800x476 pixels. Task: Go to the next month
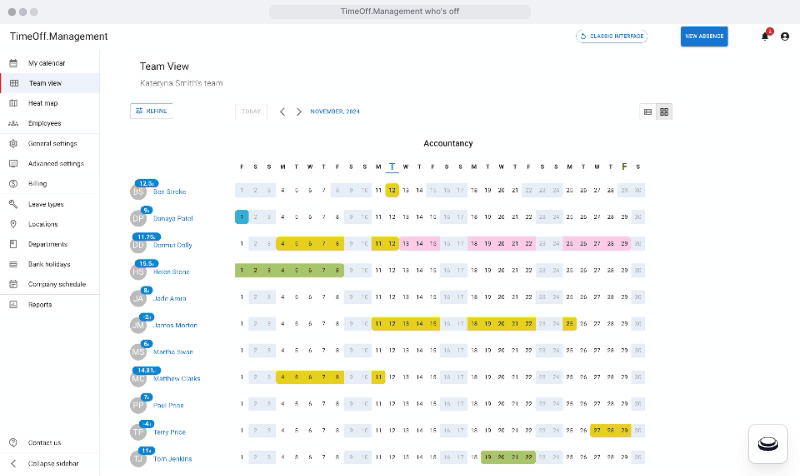click(x=298, y=112)
